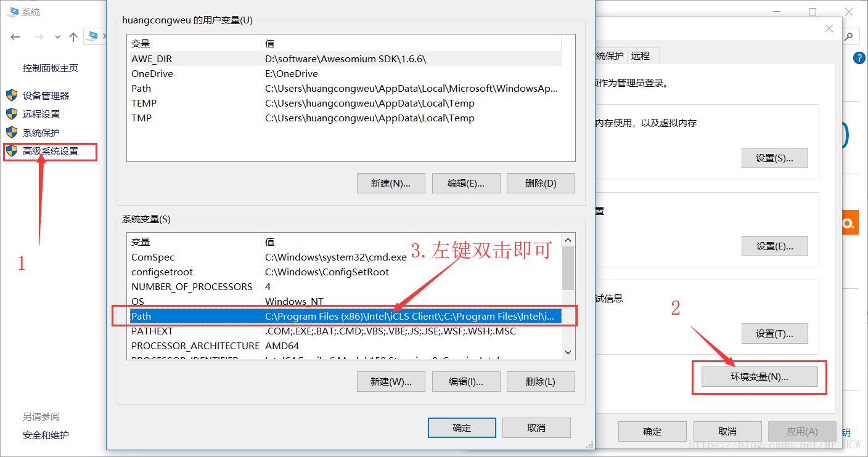Click 新建(W)... under system variables
The height and width of the screenshot is (457, 868).
(x=391, y=381)
